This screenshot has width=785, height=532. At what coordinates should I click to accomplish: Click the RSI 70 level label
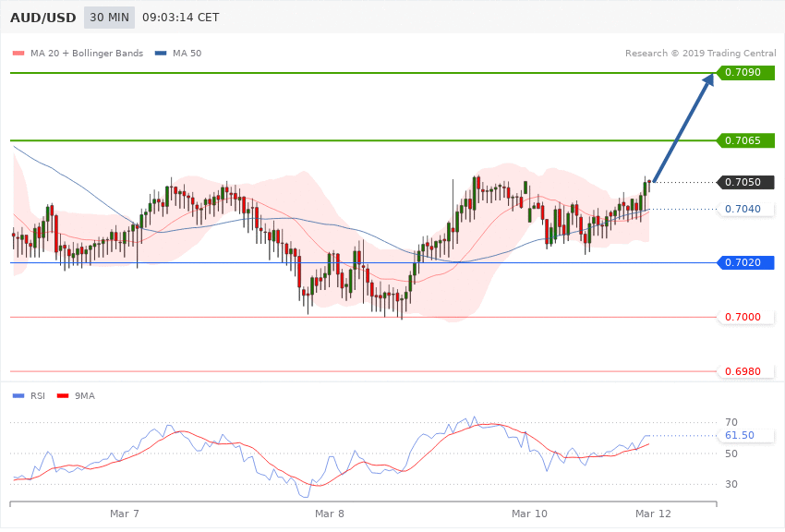731,422
